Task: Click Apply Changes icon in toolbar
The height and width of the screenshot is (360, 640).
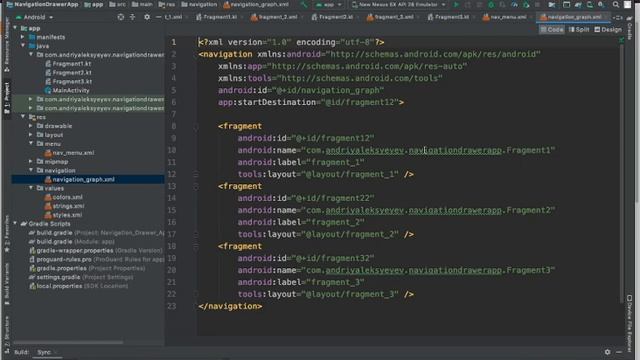Action: coord(468,4)
